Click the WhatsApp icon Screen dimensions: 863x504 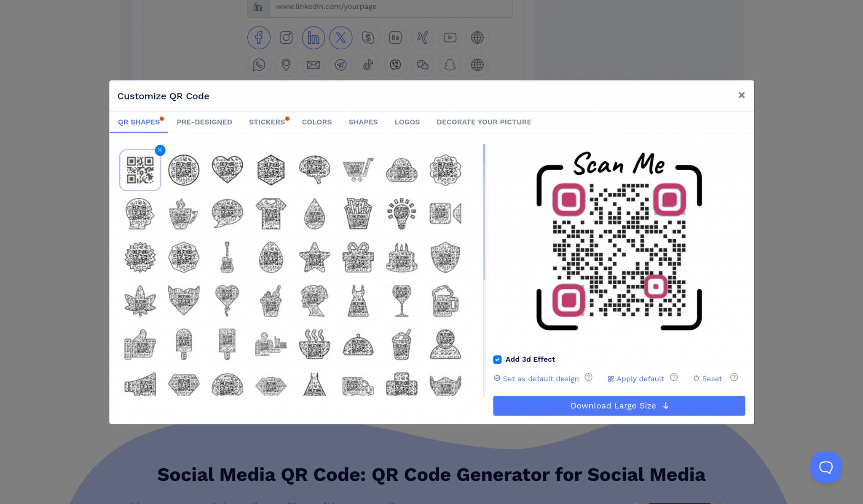click(x=259, y=65)
